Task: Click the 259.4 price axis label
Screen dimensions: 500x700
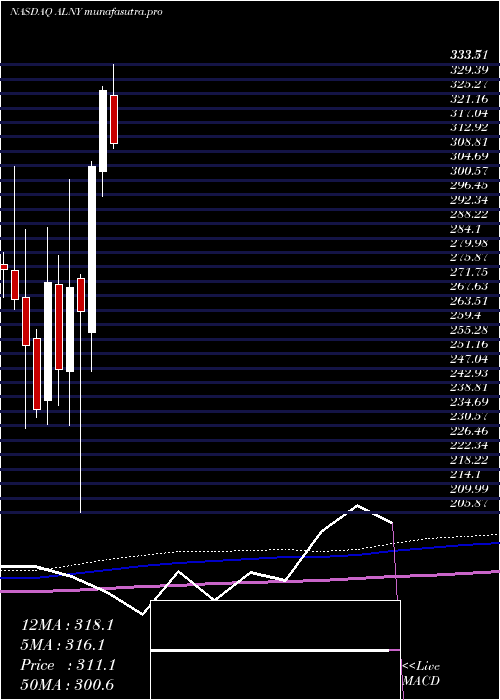Action: (x=465, y=315)
